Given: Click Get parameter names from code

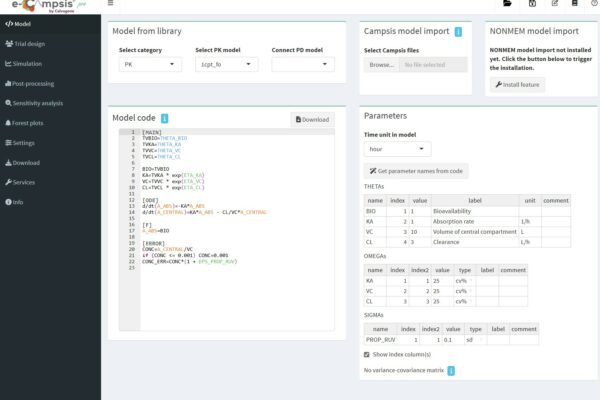Looking at the screenshot, I should [x=415, y=172].
